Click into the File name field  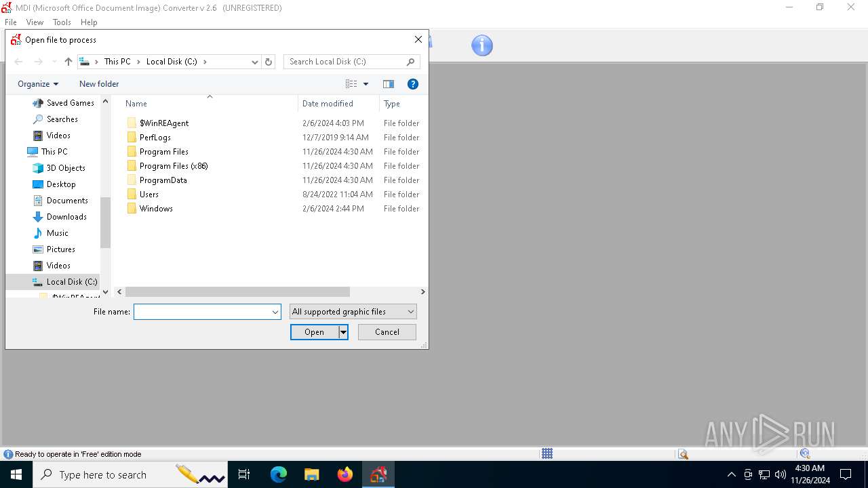point(202,312)
